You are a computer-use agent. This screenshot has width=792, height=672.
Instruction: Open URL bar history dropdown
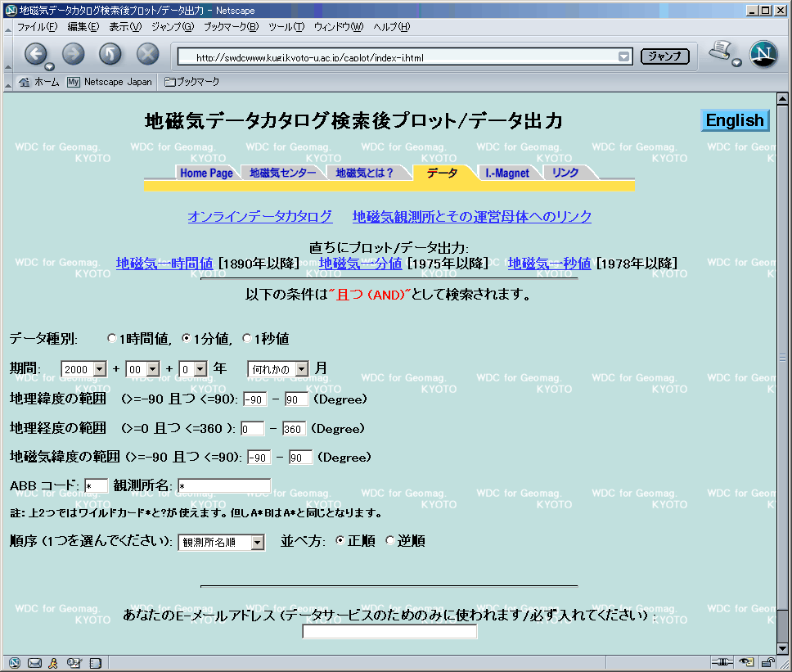point(623,56)
